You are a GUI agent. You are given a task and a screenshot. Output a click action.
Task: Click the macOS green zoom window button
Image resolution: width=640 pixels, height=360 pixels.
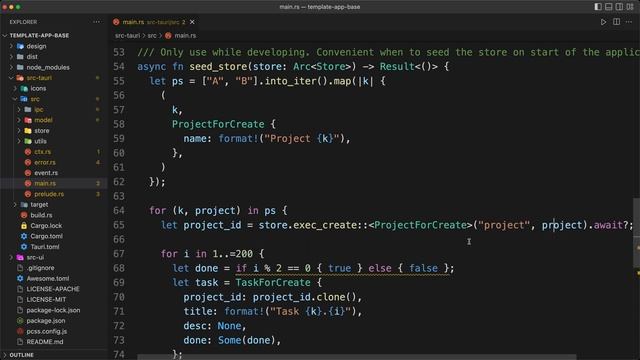(x=18, y=7)
